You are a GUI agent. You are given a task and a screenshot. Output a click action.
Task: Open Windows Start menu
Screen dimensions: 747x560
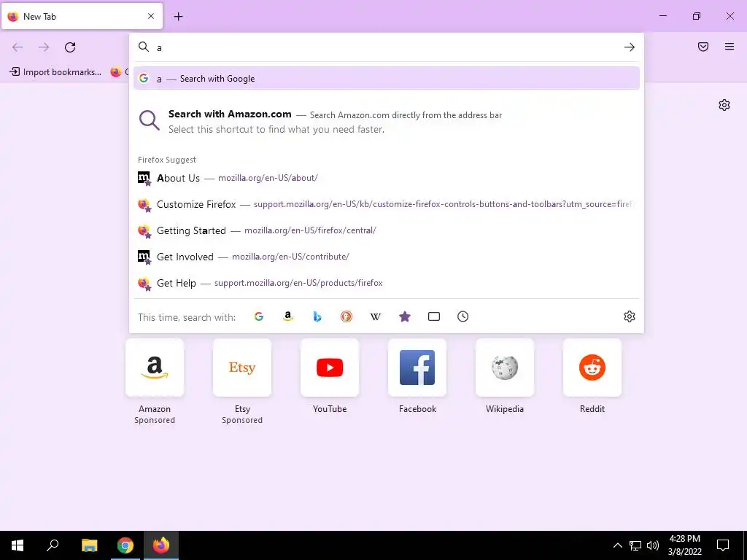(x=18, y=545)
